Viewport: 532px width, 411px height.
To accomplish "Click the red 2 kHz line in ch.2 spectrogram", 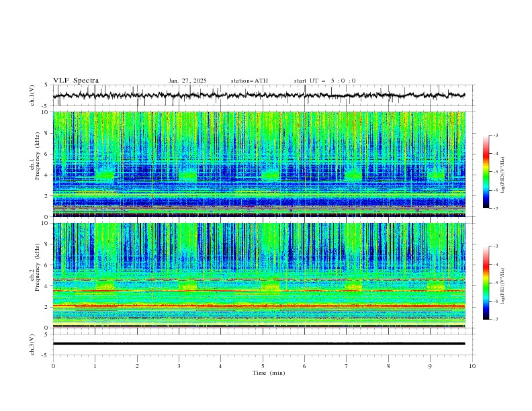I will click(x=259, y=306).
